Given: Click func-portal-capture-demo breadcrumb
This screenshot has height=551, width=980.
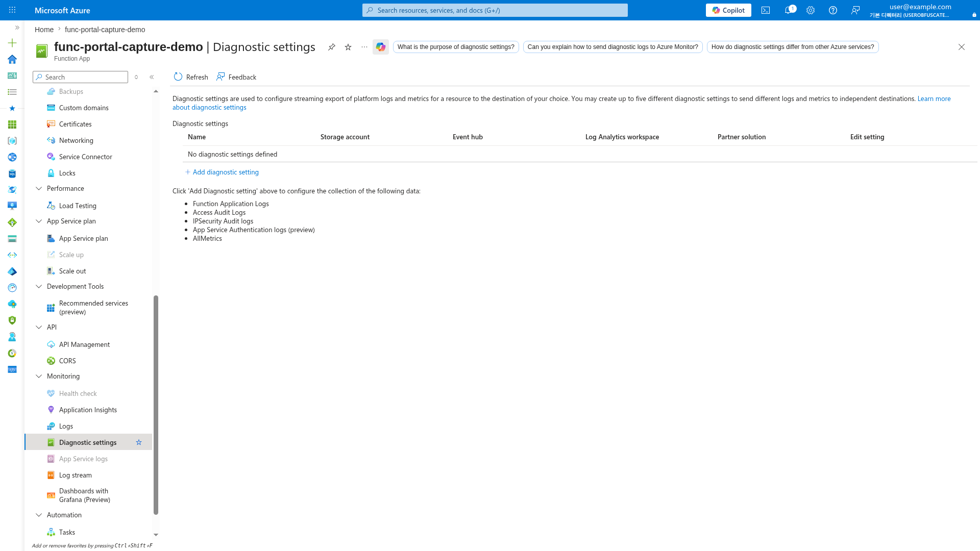Looking at the screenshot, I should pos(105,30).
